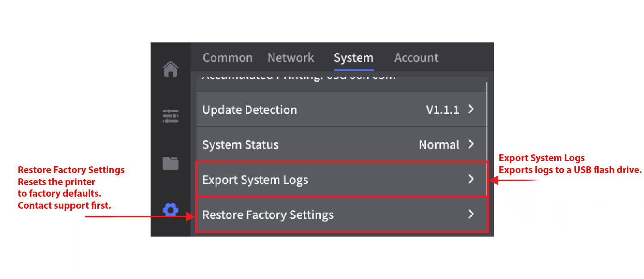The image size is (644, 279).
Task: Open the Files sidebar icon
Action: [x=171, y=163]
